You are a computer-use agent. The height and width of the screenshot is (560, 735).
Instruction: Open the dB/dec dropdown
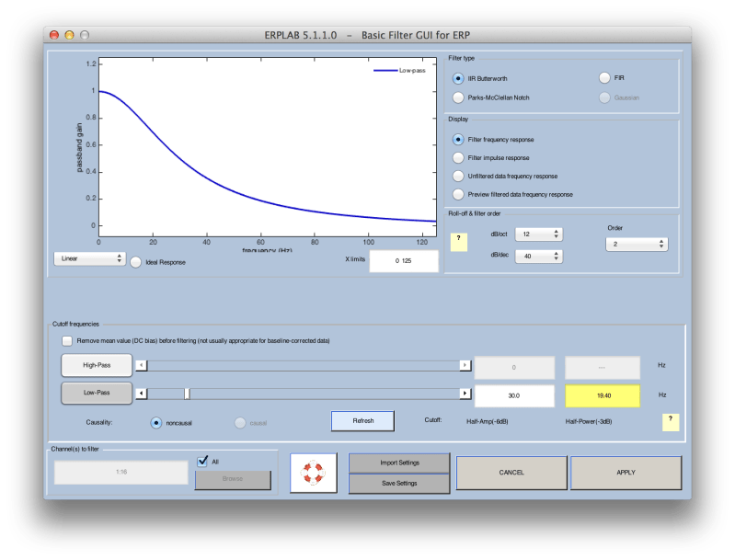(x=538, y=257)
